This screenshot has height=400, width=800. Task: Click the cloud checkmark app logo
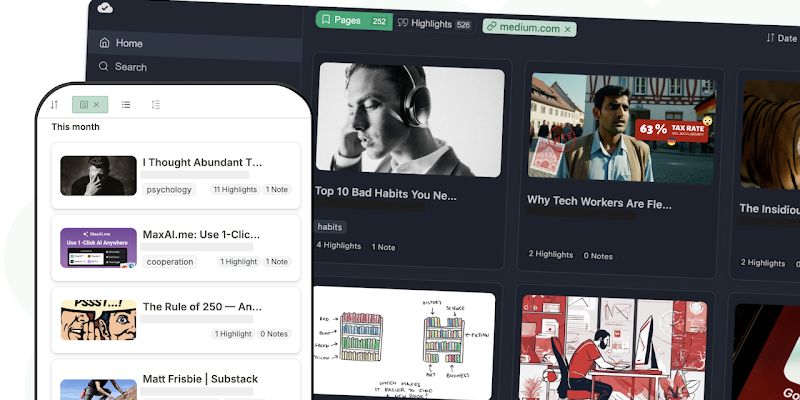tap(107, 8)
